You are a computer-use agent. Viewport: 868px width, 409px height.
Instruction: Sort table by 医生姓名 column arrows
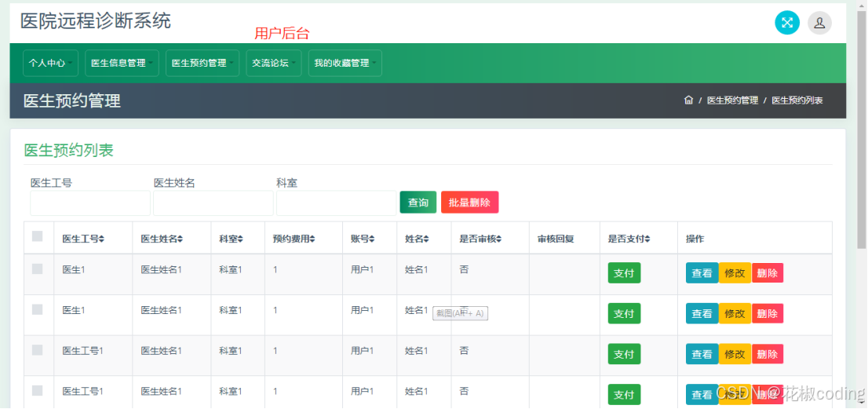180,239
